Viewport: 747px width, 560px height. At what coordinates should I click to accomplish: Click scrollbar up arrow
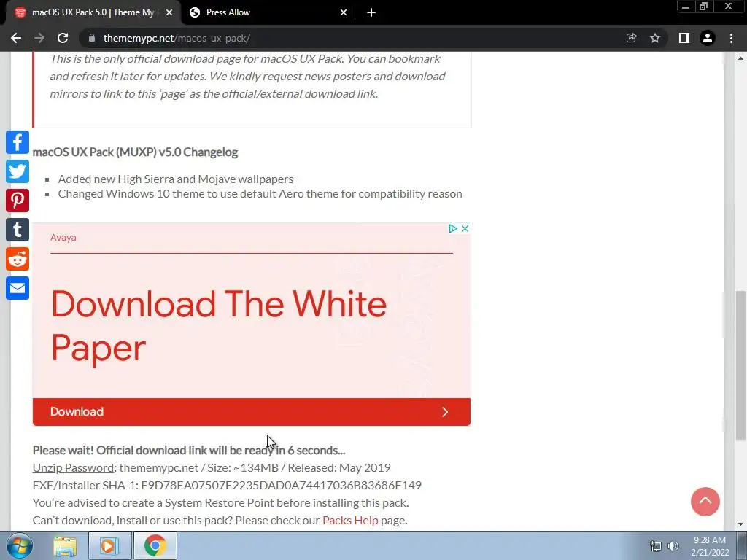(x=740, y=58)
